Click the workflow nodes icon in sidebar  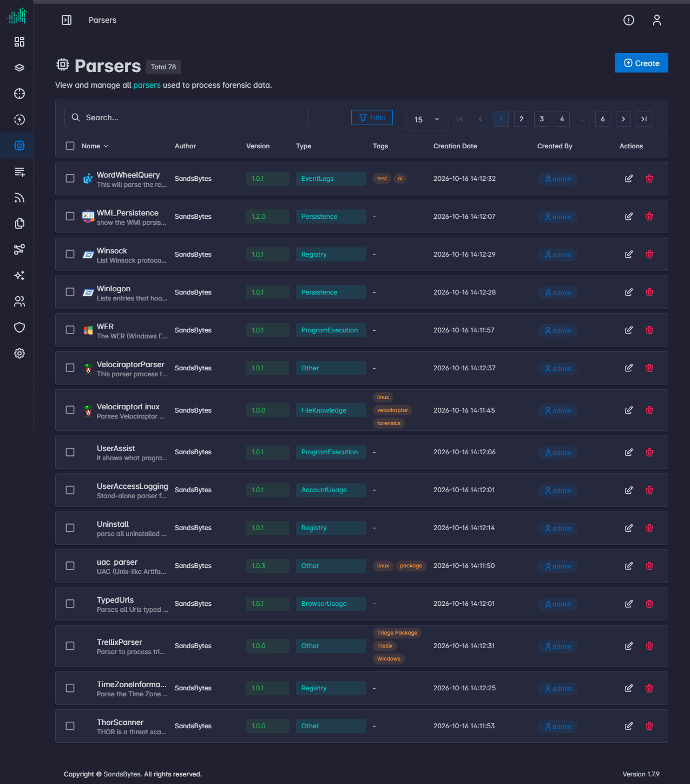click(x=19, y=250)
